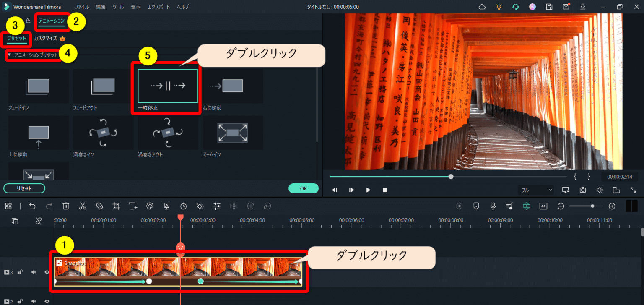
Task: Hide track 3 using the eye icon
Action: point(47,272)
